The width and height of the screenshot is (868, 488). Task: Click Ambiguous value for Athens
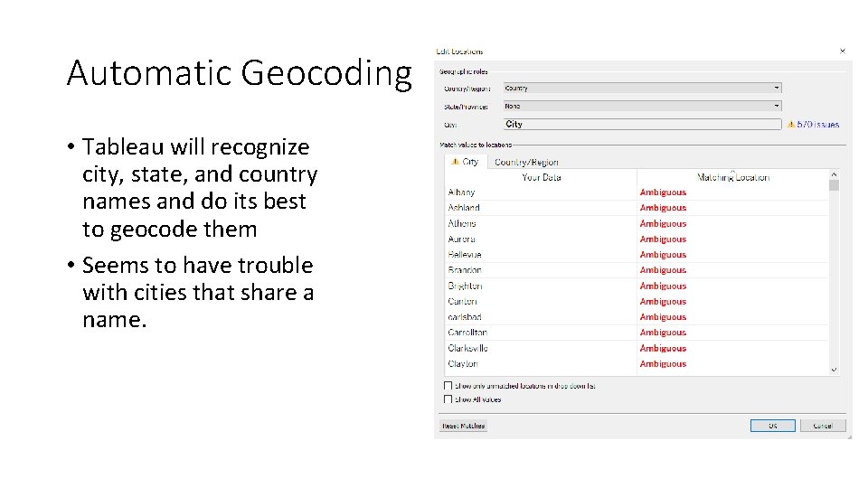(663, 223)
